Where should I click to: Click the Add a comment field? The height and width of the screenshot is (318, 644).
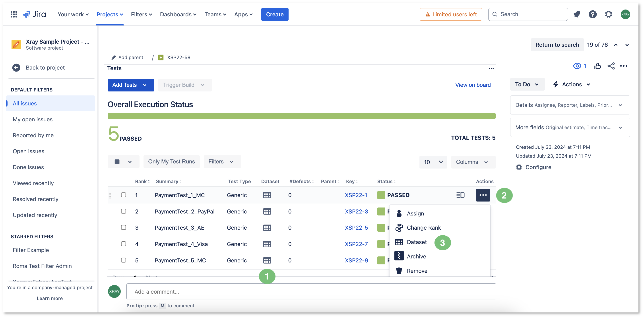tap(311, 291)
